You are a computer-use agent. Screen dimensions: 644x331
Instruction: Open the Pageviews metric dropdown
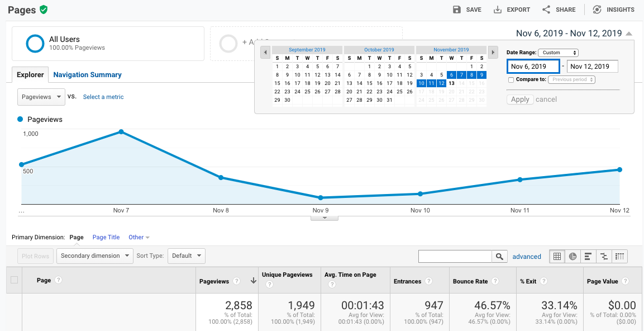point(41,97)
